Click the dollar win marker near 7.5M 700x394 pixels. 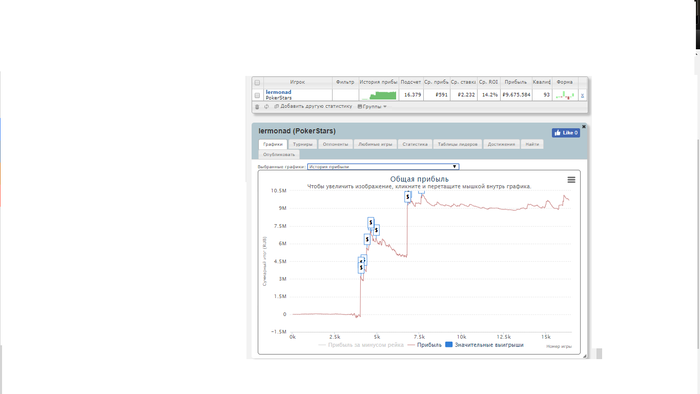pyautogui.click(x=371, y=222)
